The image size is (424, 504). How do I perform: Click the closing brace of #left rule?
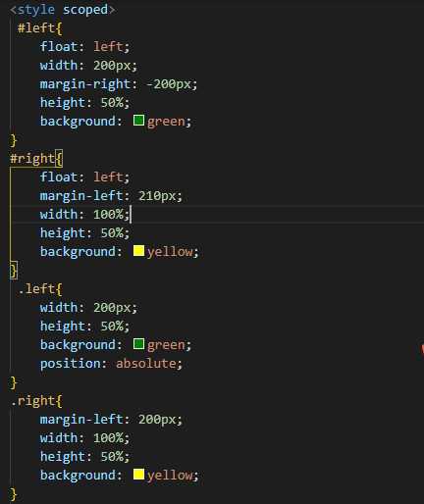pyautogui.click(x=14, y=140)
